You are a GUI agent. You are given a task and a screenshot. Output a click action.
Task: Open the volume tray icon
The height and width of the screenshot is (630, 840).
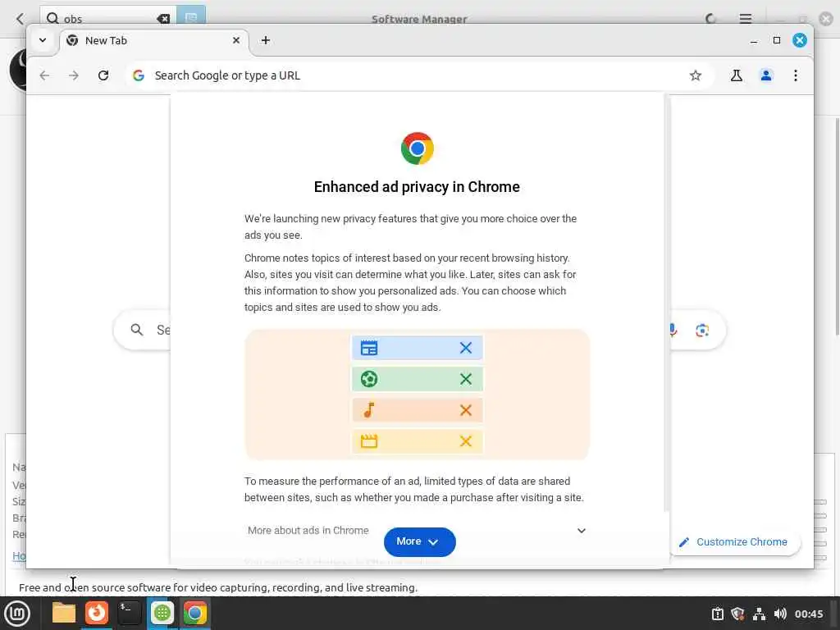780,614
